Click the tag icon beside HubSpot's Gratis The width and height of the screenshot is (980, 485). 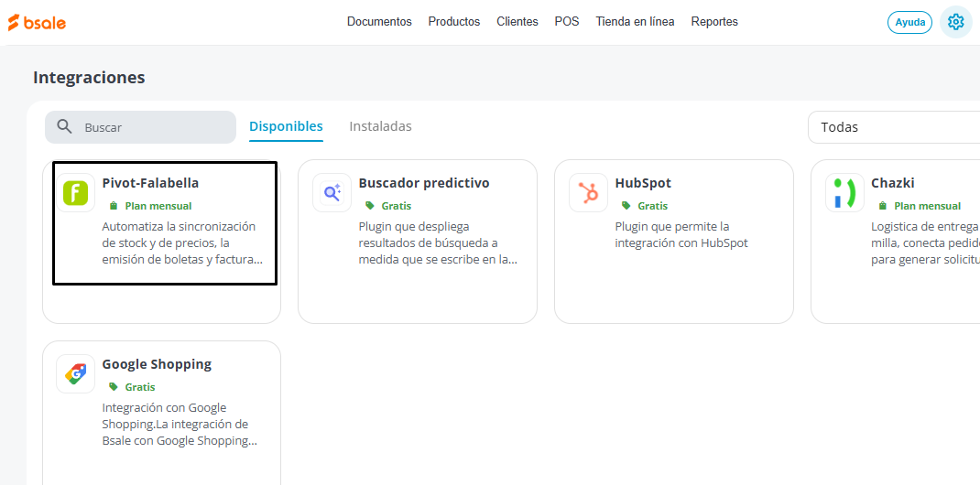(626, 205)
